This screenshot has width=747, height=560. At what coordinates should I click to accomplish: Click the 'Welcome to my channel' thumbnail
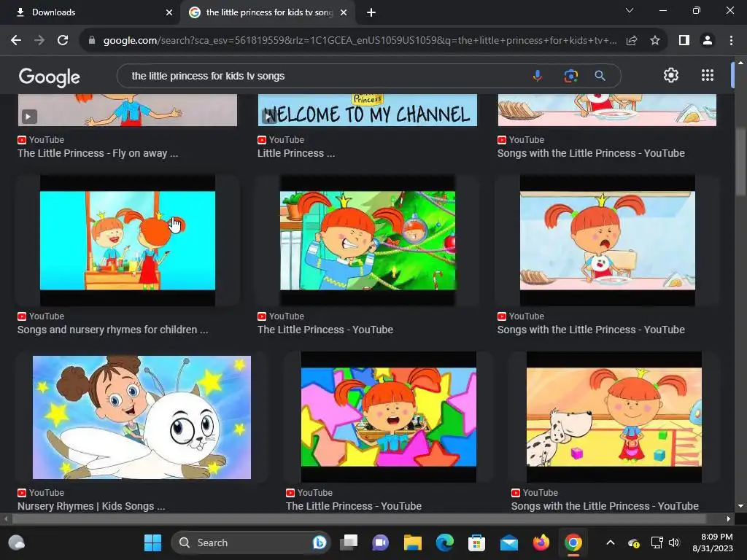coord(368,110)
